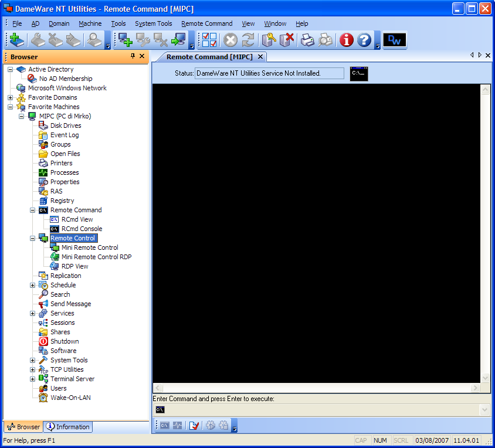The image size is (495, 448).
Task: Expand the Terminal Server tree node
Action: 32,379
